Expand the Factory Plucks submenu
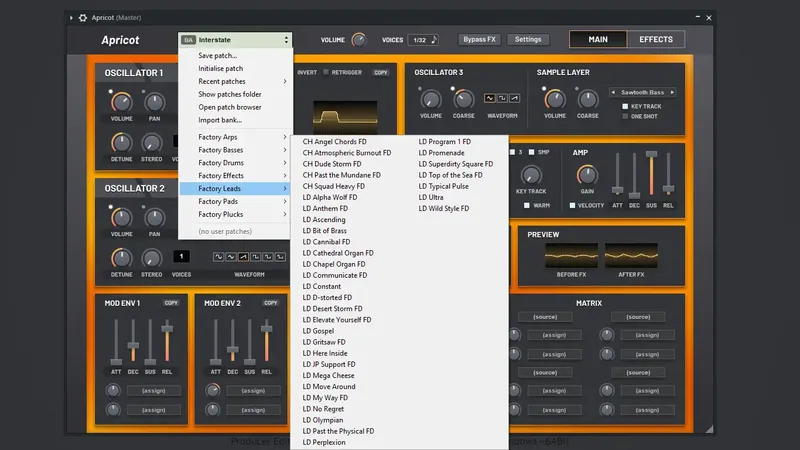Screen dimensions: 800x450 click(x=235, y=214)
